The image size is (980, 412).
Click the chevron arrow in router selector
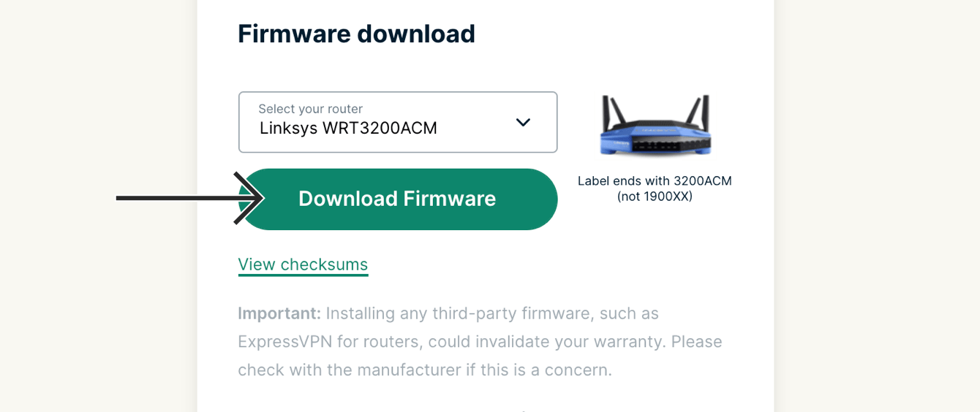coord(523,123)
